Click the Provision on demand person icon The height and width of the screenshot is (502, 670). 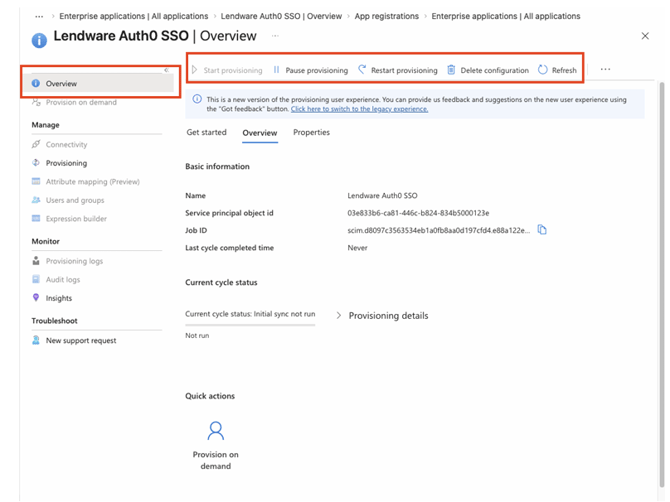coord(215,431)
